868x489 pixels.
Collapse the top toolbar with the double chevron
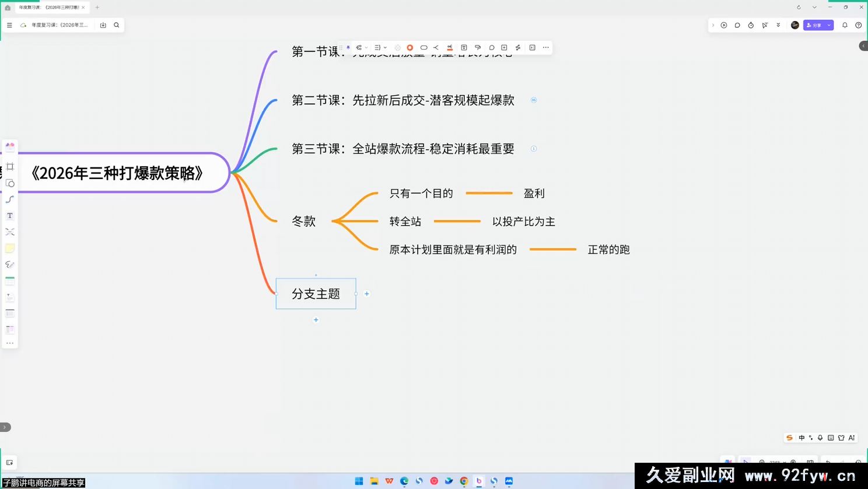778,25
